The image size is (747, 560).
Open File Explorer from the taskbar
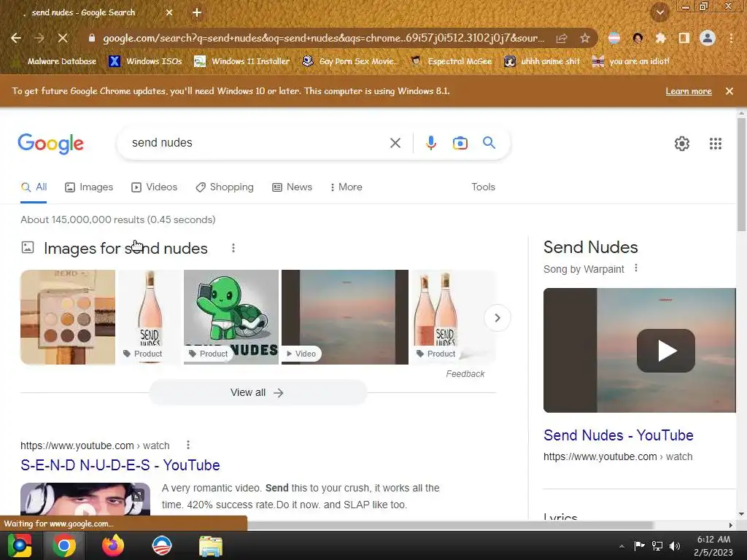(x=211, y=545)
